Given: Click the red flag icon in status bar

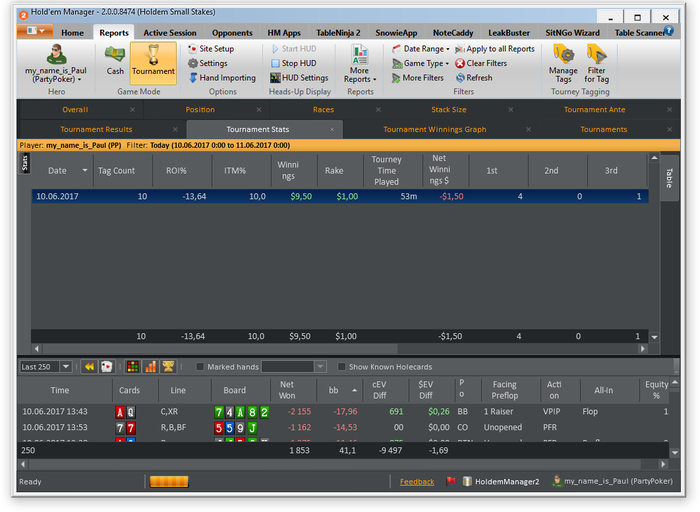Looking at the screenshot, I should 451,481.
